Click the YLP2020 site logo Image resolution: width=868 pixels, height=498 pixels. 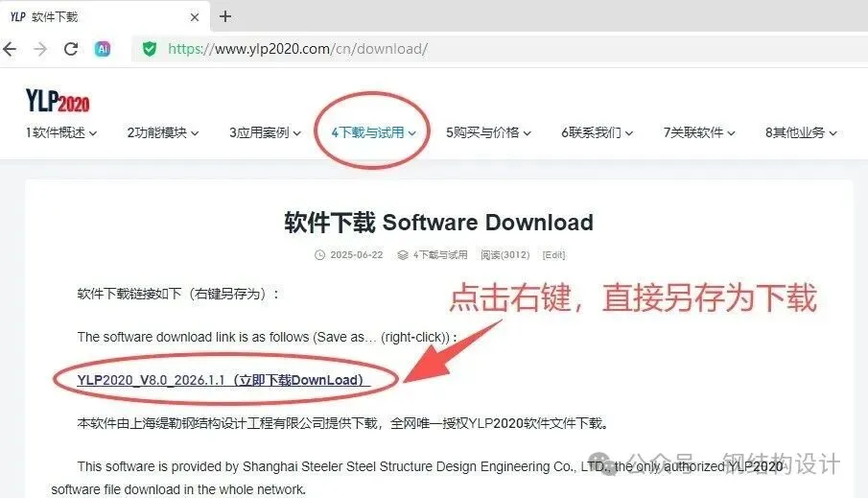(58, 100)
